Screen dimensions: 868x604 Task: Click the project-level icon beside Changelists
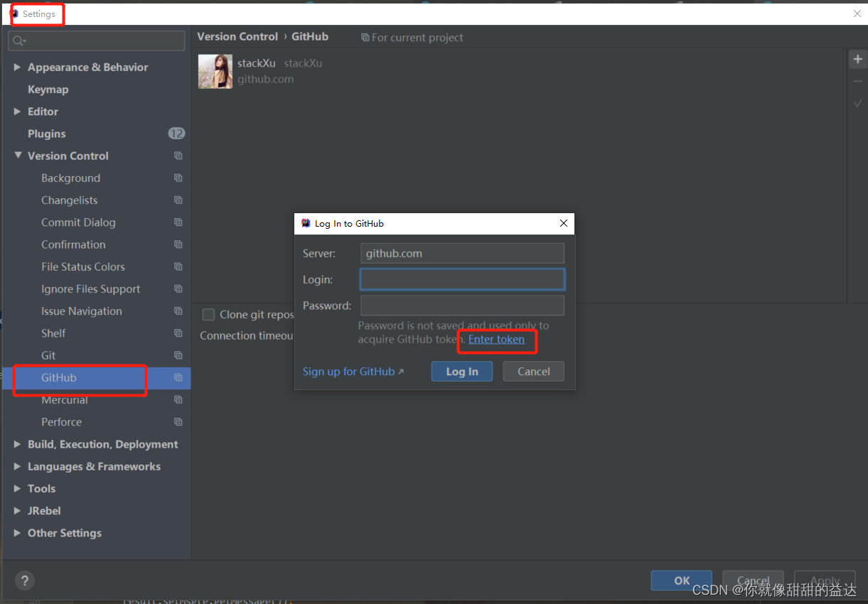tap(178, 200)
